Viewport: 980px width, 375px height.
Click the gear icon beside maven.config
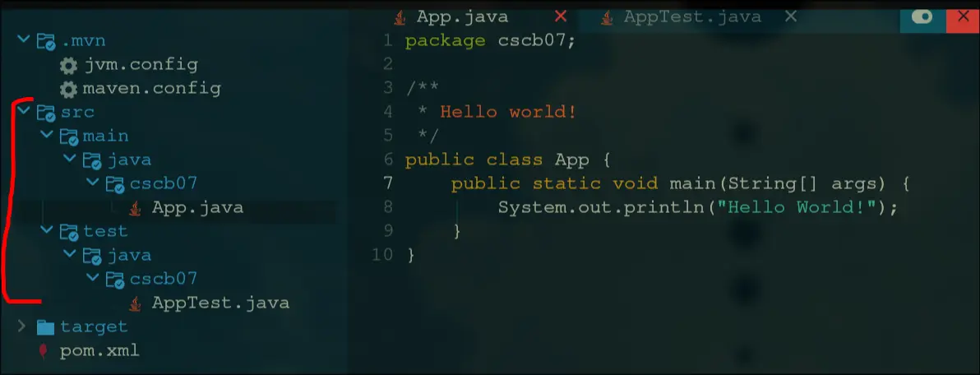pyautogui.click(x=69, y=89)
